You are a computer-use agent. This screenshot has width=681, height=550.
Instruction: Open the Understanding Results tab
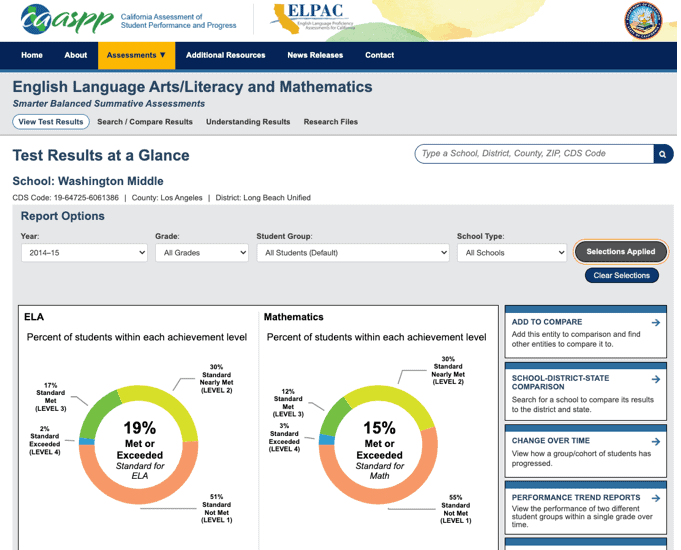(x=248, y=122)
